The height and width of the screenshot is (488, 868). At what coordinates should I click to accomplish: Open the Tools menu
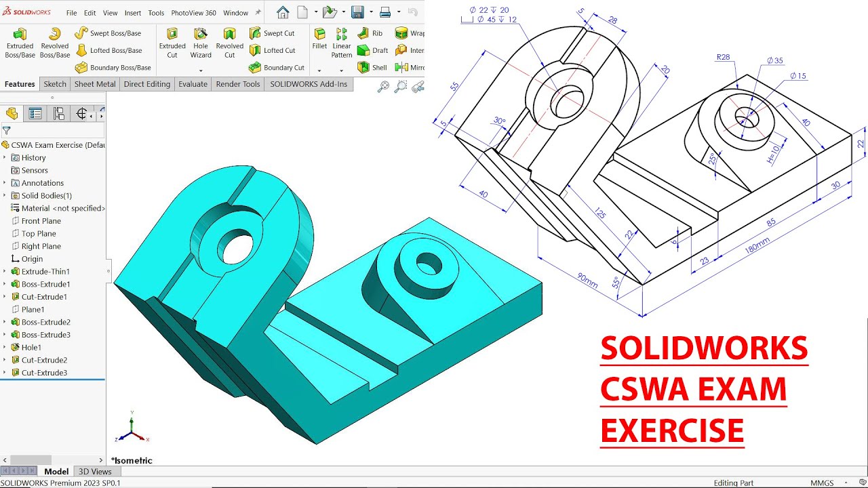coord(156,13)
